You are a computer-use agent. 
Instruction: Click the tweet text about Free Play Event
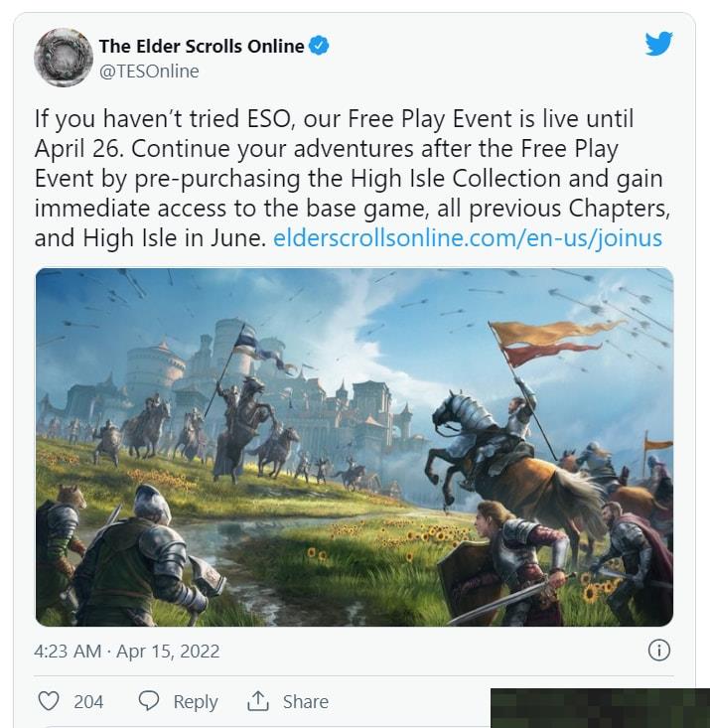point(353,179)
